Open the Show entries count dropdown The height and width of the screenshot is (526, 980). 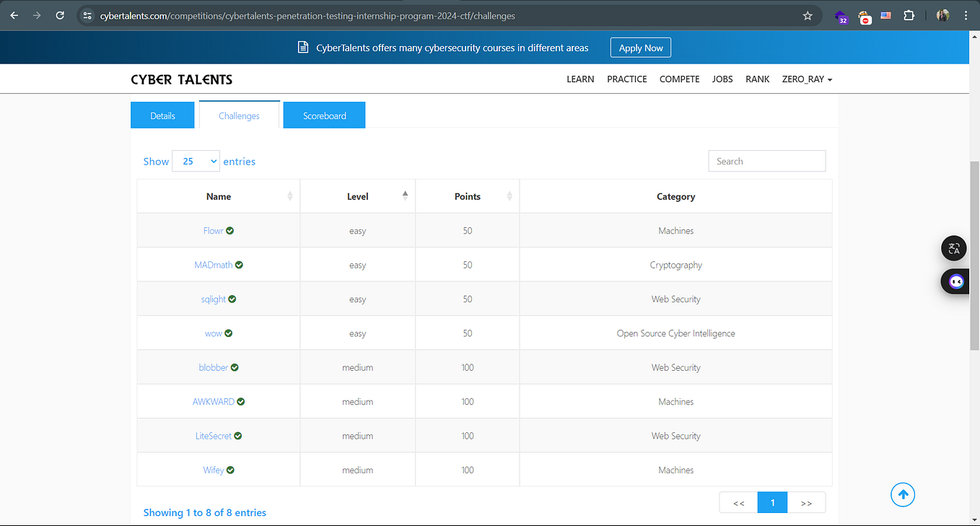point(196,161)
